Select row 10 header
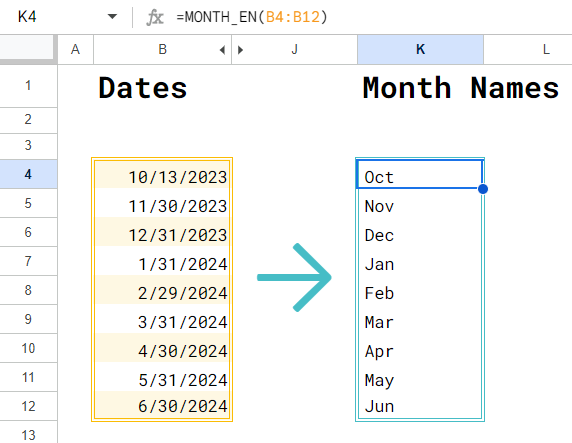The image size is (572, 443). tap(28, 348)
